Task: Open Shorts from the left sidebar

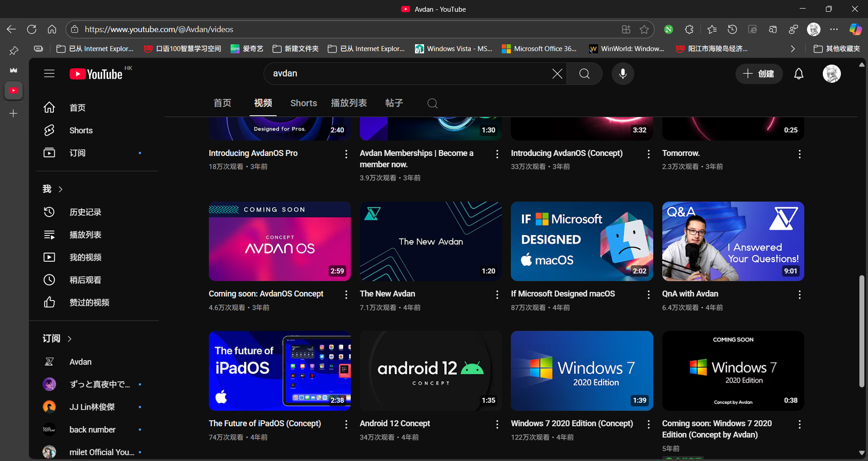Action: coord(97,130)
